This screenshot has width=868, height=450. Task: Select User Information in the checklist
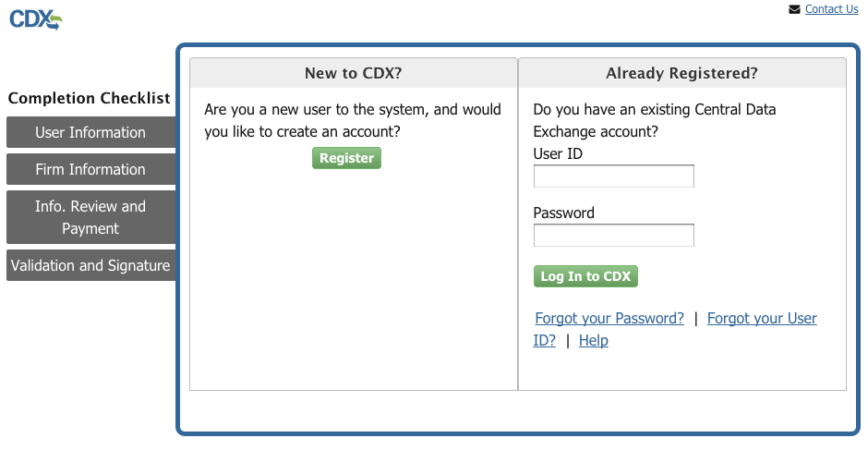(x=90, y=132)
